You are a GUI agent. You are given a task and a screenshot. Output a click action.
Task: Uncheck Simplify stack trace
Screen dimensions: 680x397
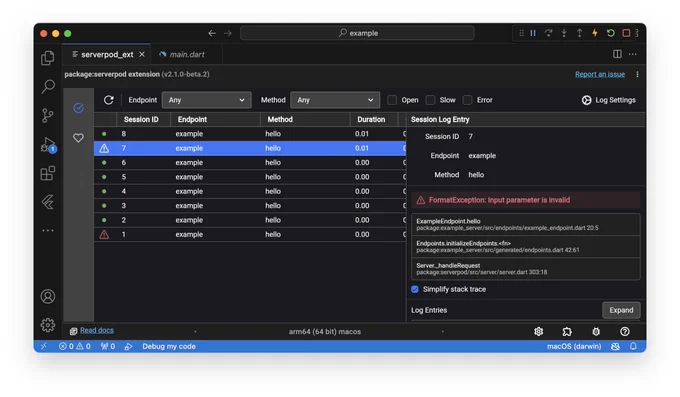pyautogui.click(x=415, y=289)
